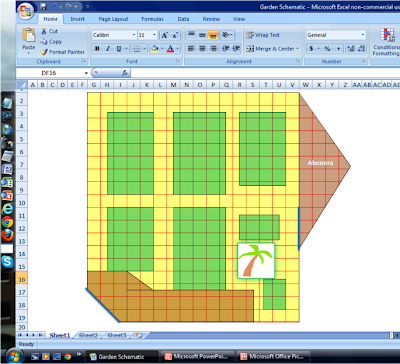Click the Cut scissors icon
The image size is (400, 364).
click(44, 31)
